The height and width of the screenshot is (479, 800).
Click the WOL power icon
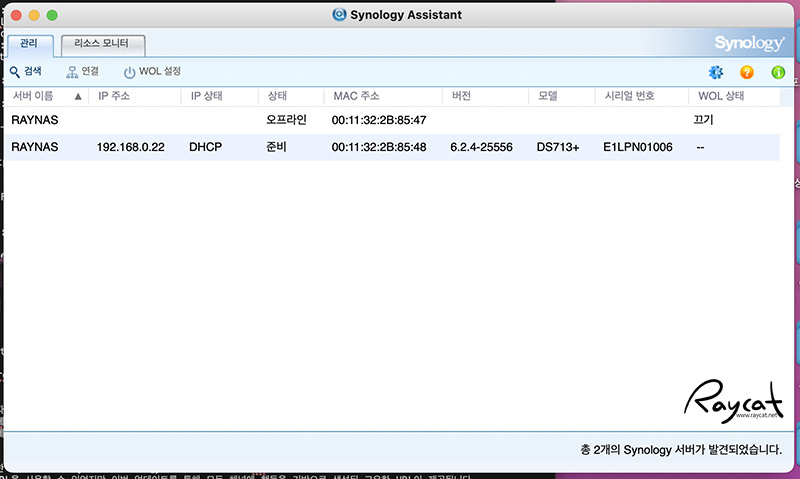tap(130, 72)
